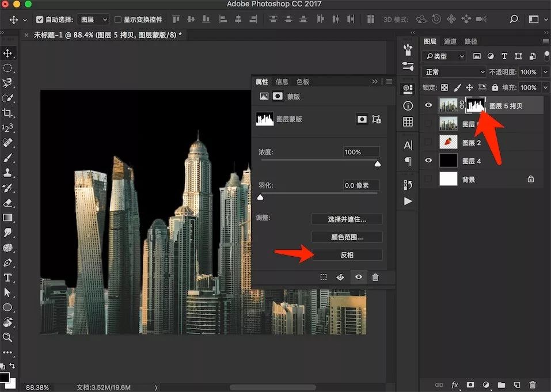Select the Lasso tool
551x392 pixels.
point(8,82)
